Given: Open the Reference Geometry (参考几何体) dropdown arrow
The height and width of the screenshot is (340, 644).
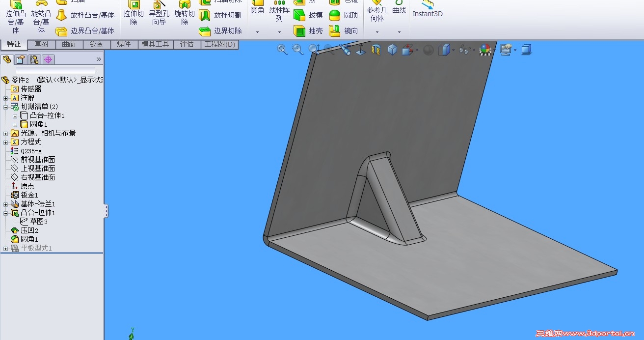Looking at the screenshot, I should pos(377,32).
